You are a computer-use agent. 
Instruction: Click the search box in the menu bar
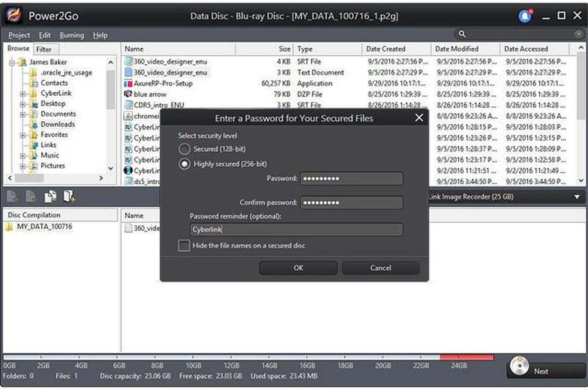pyautogui.click(x=519, y=34)
